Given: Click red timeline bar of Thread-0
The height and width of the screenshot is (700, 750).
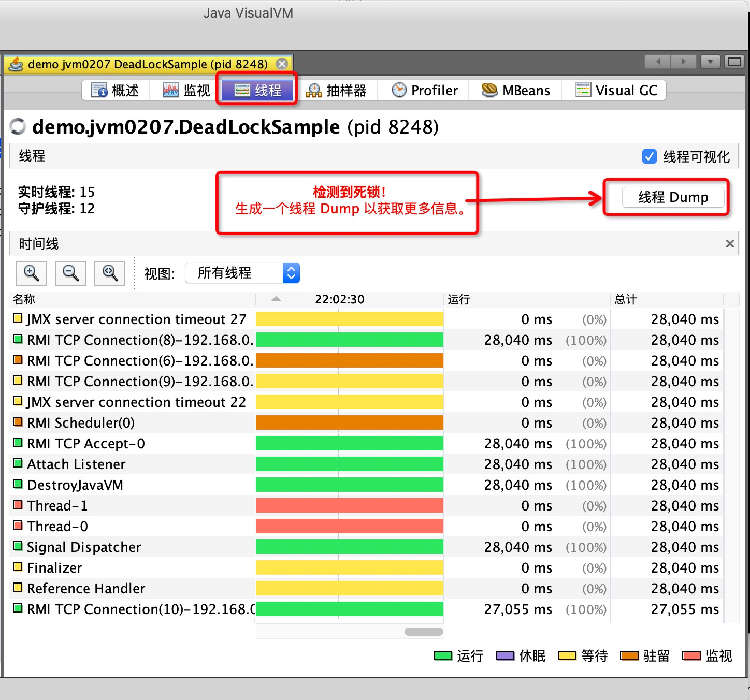Looking at the screenshot, I should pyautogui.click(x=349, y=527).
